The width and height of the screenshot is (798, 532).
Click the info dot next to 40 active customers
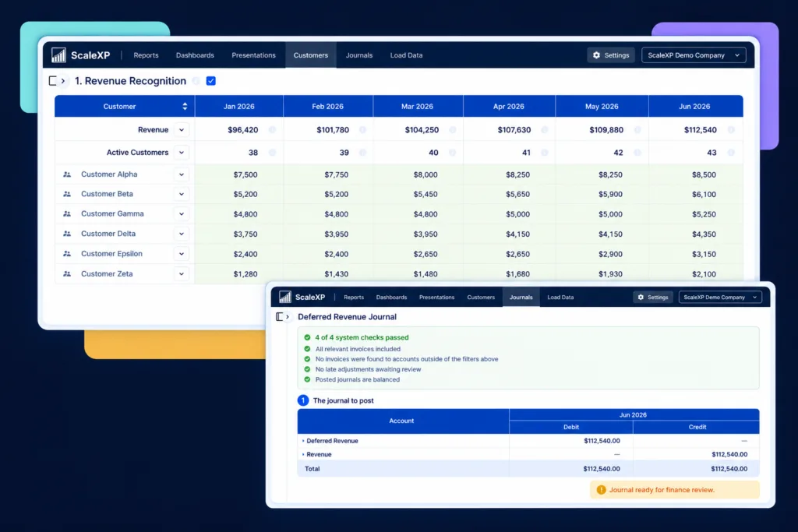coord(453,153)
